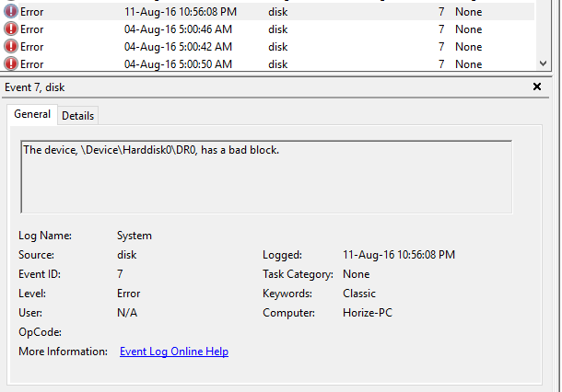This screenshot has height=392, width=562.
Task: Select the 04-Aug-16 5:00:50 AM date cell
Action: pos(178,64)
